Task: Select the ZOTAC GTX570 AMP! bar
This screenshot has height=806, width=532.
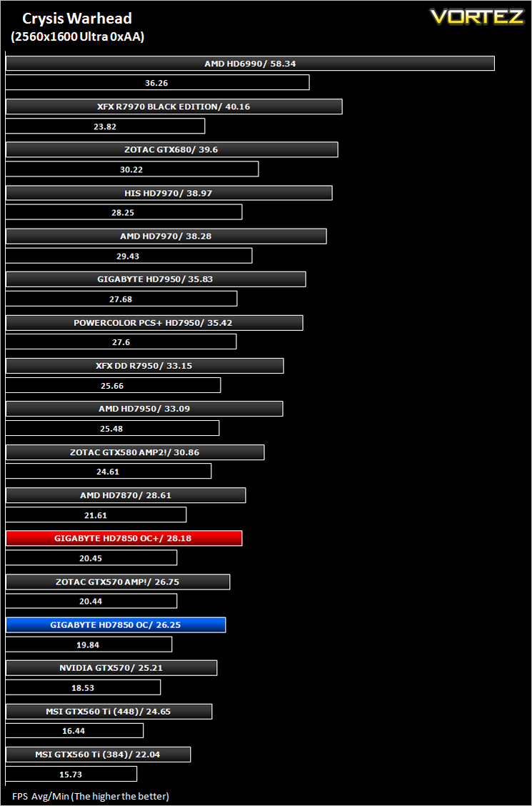Action: click(118, 582)
